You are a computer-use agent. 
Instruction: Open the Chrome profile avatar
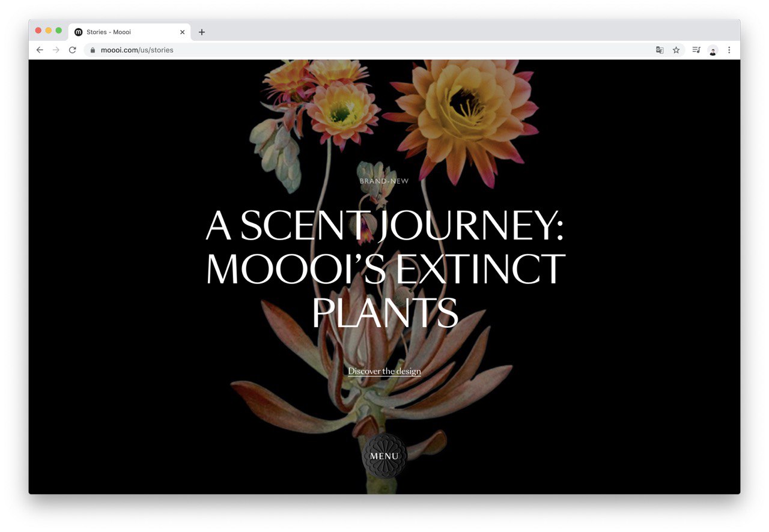713,50
